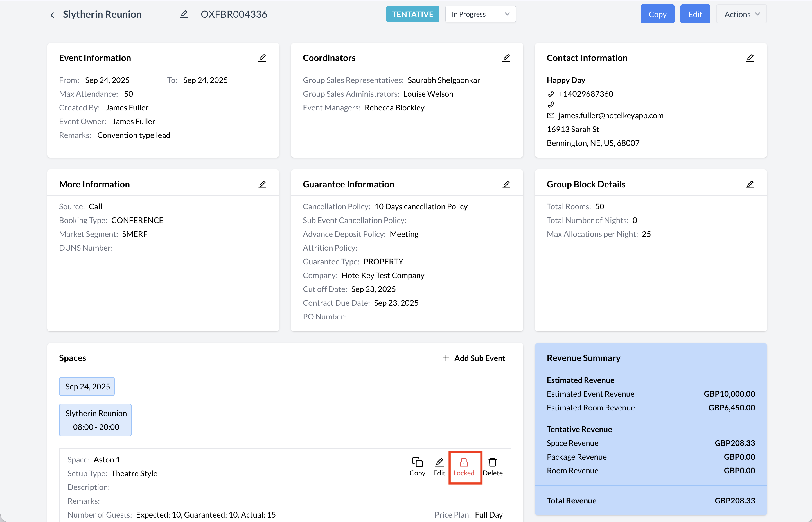
Task: Copy the Aston 1 space
Action: coord(417,466)
